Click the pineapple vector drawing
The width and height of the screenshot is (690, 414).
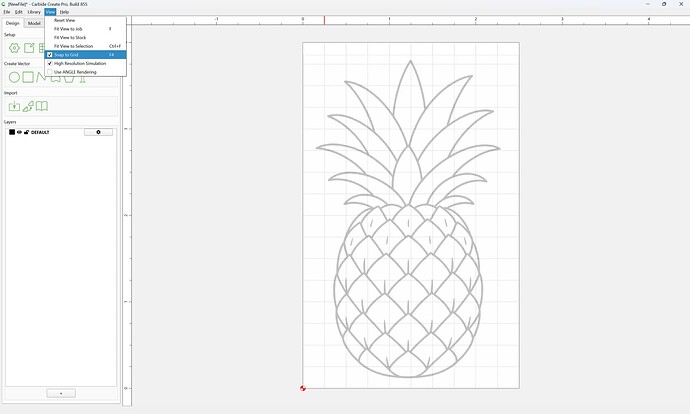[408, 219]
